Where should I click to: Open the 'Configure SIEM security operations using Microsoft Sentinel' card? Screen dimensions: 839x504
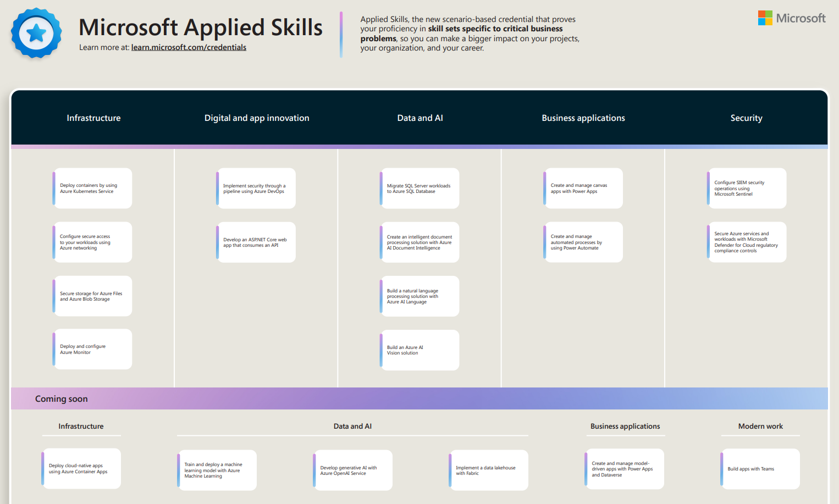(747, 188)
